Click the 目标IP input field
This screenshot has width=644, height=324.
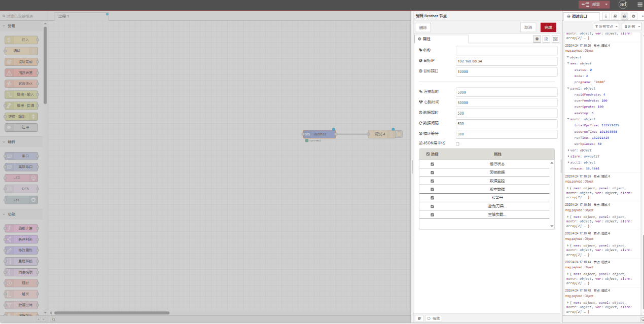506,61
